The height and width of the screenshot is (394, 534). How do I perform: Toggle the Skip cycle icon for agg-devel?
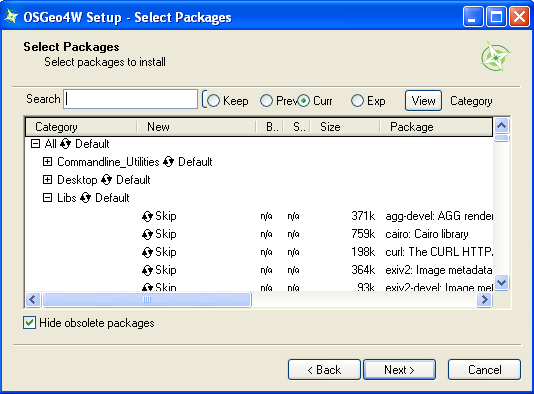[x=147, y=216]
